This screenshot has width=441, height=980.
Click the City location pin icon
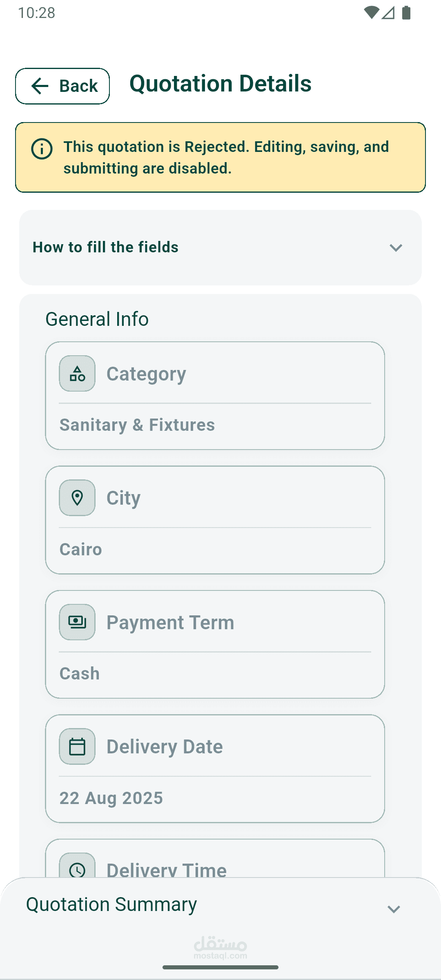[x=77, y=498]
